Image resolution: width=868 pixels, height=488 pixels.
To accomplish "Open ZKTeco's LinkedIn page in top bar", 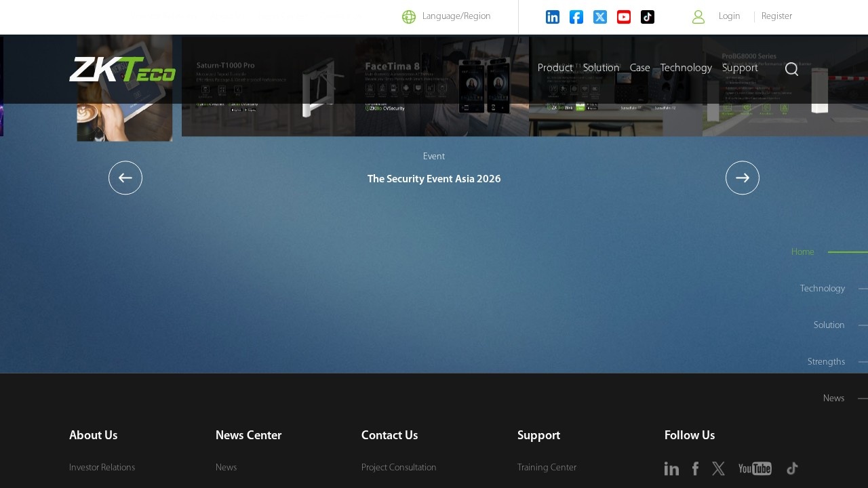I will point(553,17).
